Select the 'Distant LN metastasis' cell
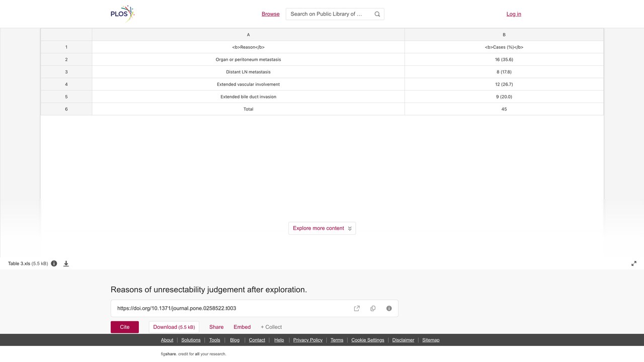Viewport: 644px width, 362px height. (x=249, y=72)
